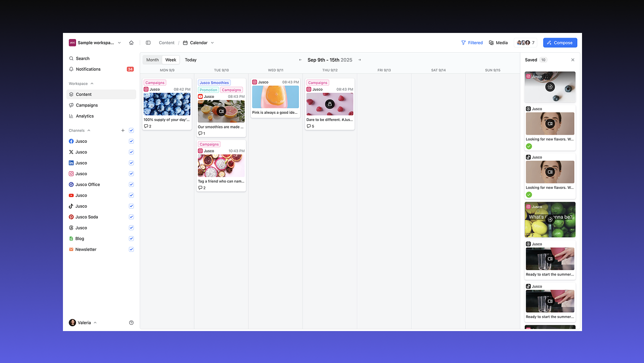Close the Saved panel
The image size is (644, 363).
pyautogui.click(x=573, y=60)
